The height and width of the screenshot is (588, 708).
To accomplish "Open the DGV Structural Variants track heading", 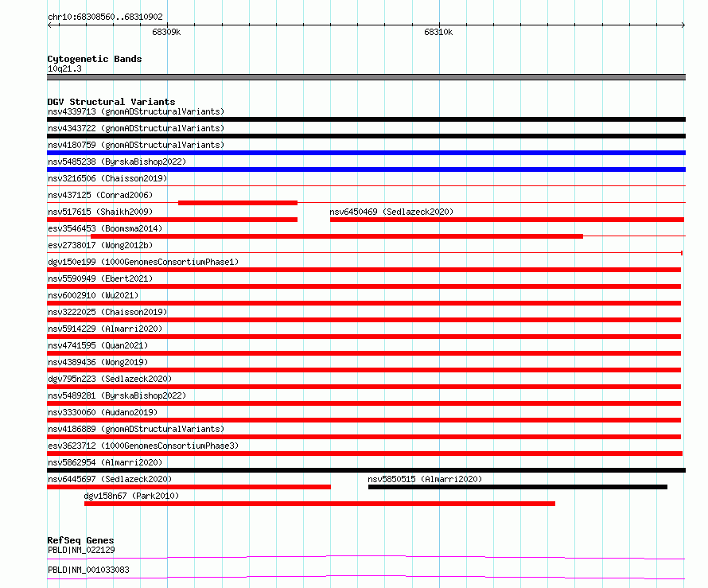I will coord(111,102).
